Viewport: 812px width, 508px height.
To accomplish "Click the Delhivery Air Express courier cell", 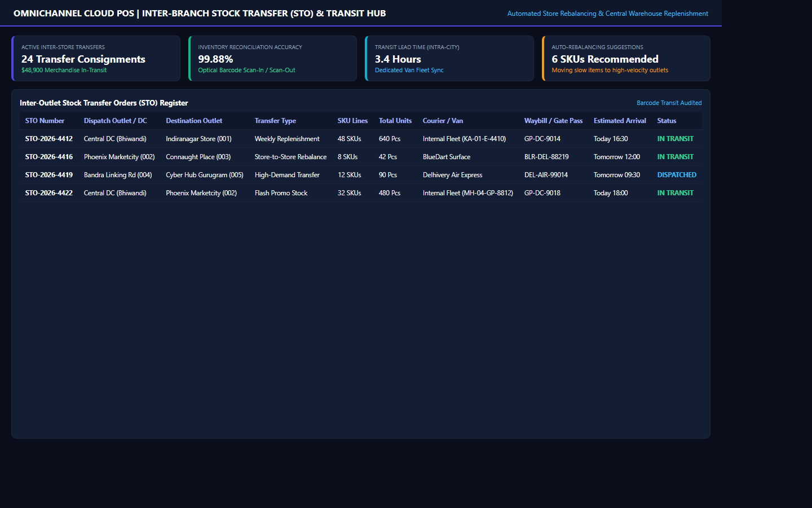I will tap(453, 175).
